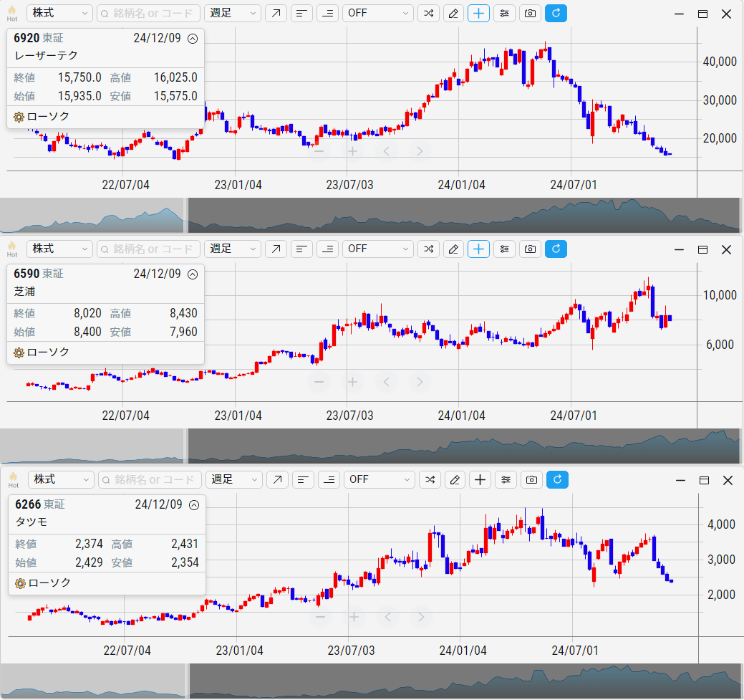Click the shuffle icon in 6590 chart toolbar
The width and height of the screenshot is (744, 700).
pos(428,249)
